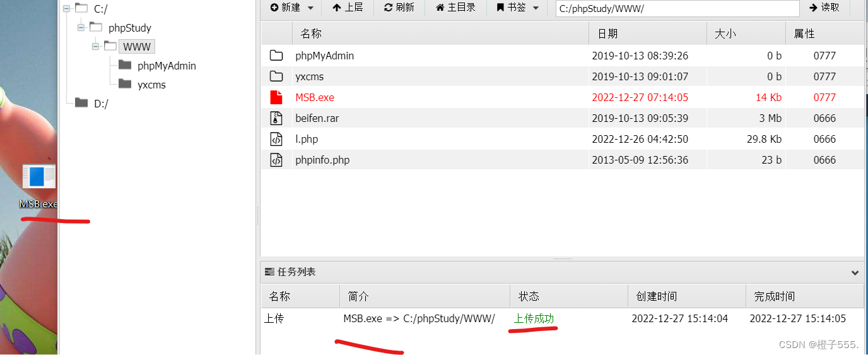Click the beifen.rar archive icon
Screen dimensions: 868x355
tap(276, 118)
